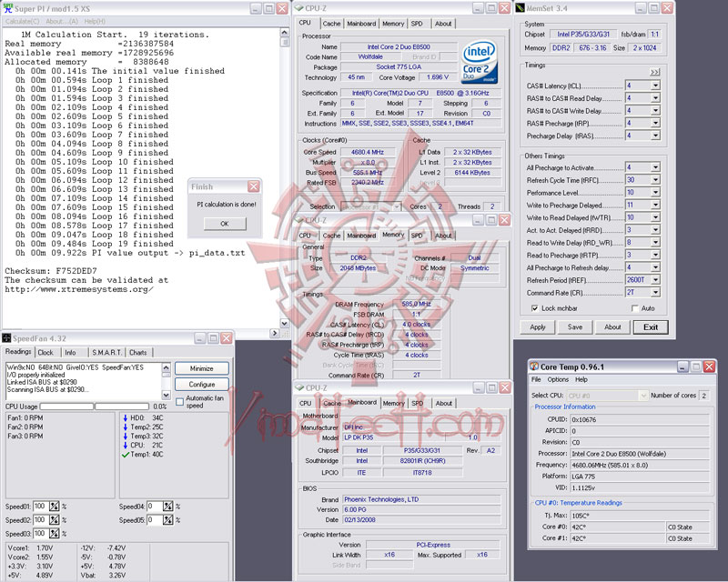Switch to SPD tab in top CPU-Z window
The width and height of the screenshot is (728, 582).
(417, 24)
